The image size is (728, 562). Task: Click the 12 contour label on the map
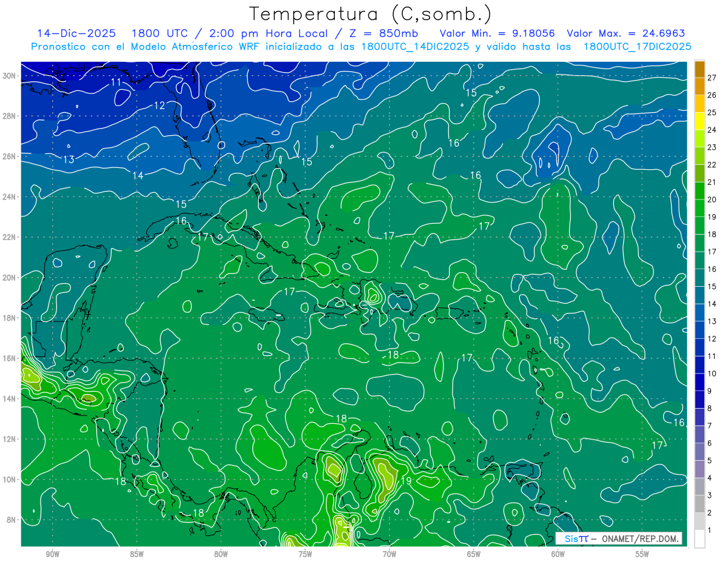[159, 105]
